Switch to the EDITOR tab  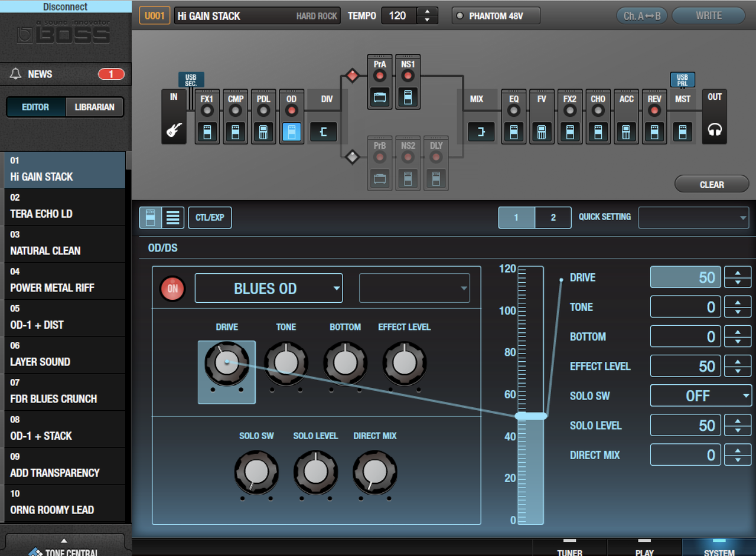pyautogui.click(x=35, y=107)
